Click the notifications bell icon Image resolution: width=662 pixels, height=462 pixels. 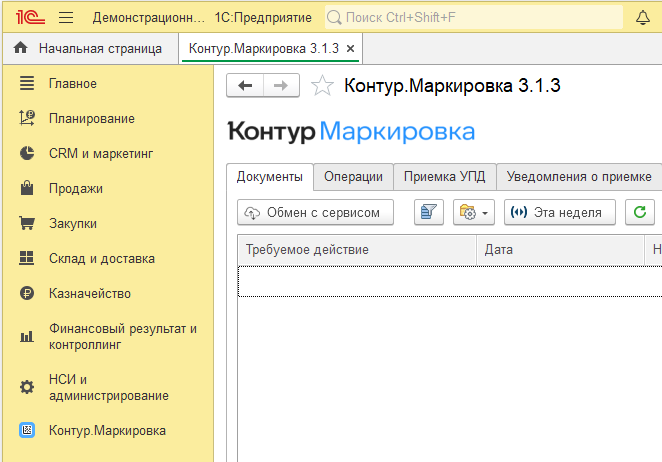(643, 17)
